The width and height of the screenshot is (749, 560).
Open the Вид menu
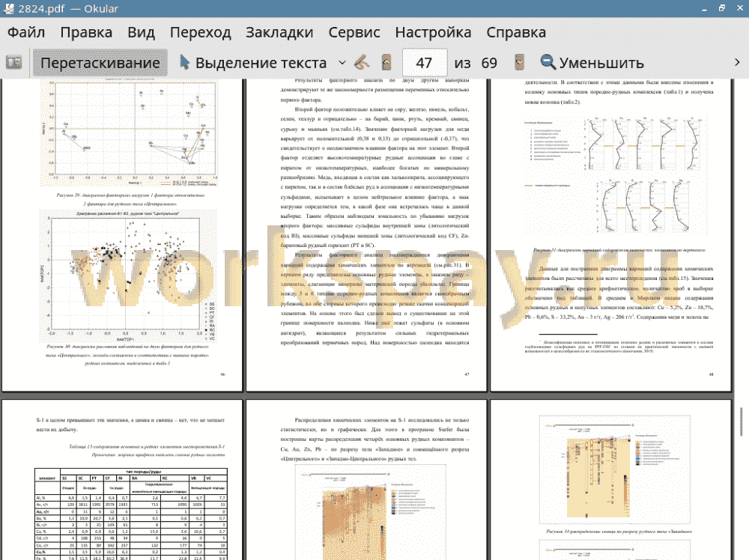(141, 32)
